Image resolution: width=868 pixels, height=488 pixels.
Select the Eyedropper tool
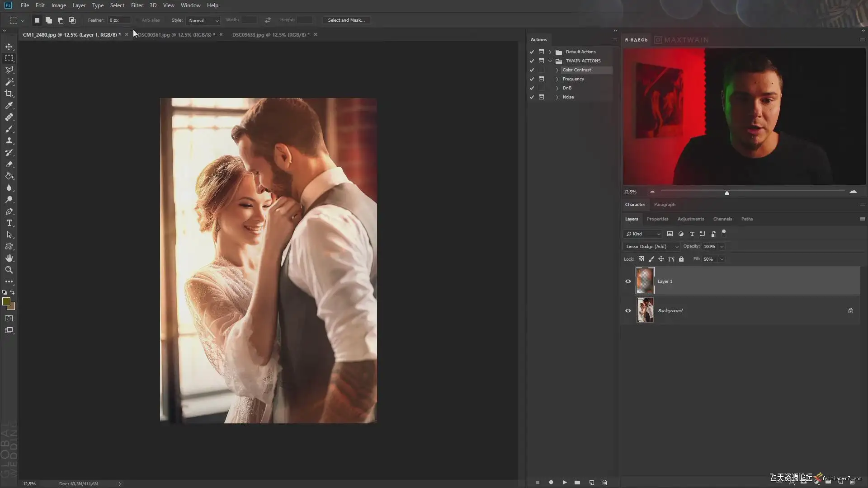pos(9,105)
